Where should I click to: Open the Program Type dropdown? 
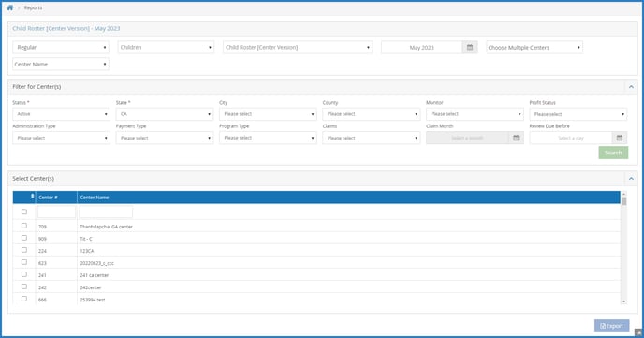click(x=269, y=138)
